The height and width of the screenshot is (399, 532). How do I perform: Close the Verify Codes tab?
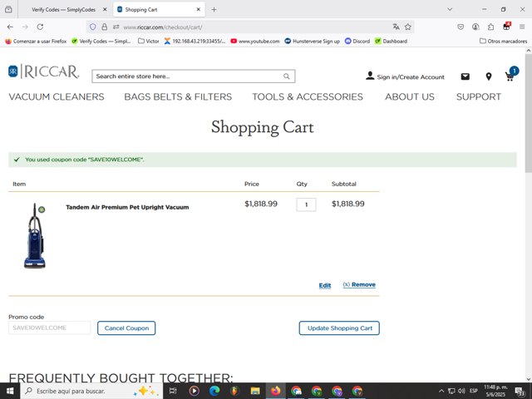105,9
